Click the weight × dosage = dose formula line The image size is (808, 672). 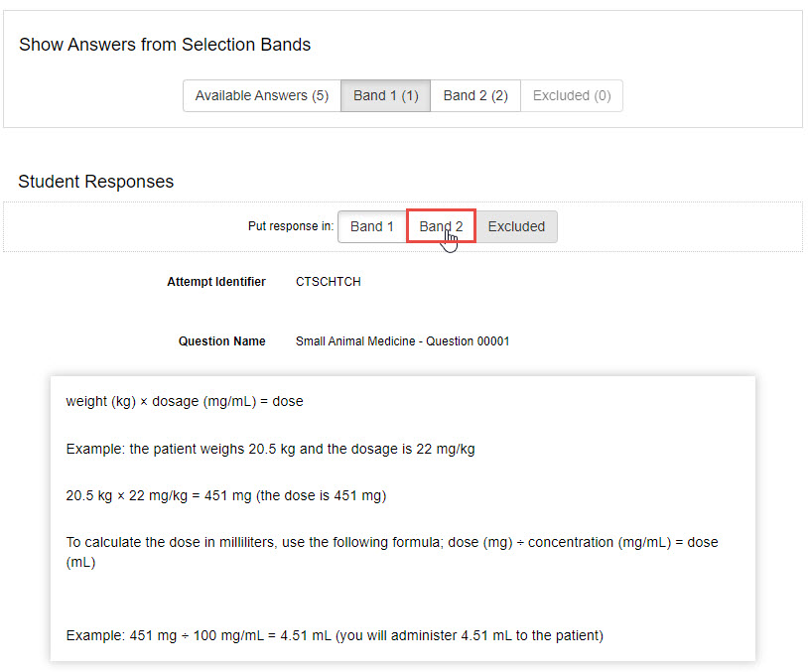click(185, 402)
